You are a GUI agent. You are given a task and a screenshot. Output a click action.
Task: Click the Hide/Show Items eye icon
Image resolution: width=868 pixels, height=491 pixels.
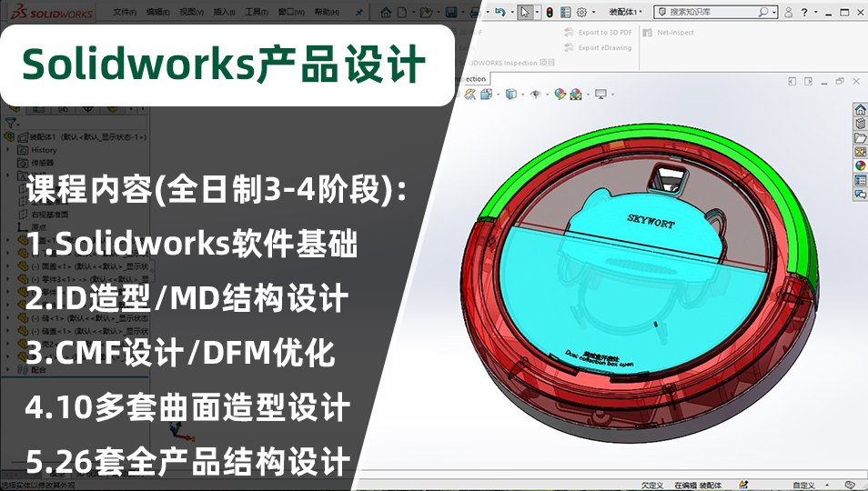click(x=535, y=95)
